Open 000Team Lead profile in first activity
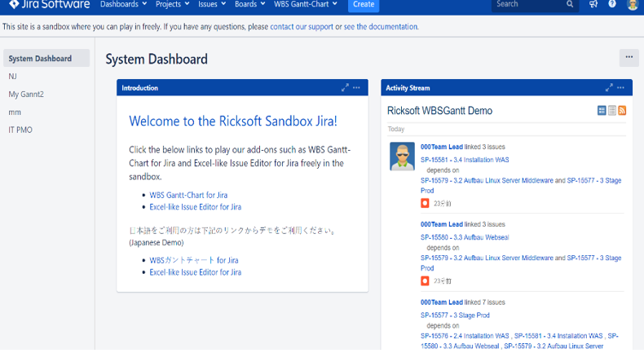Image resolution: width=644 pixels, height=362 pixels. (442, 147)
